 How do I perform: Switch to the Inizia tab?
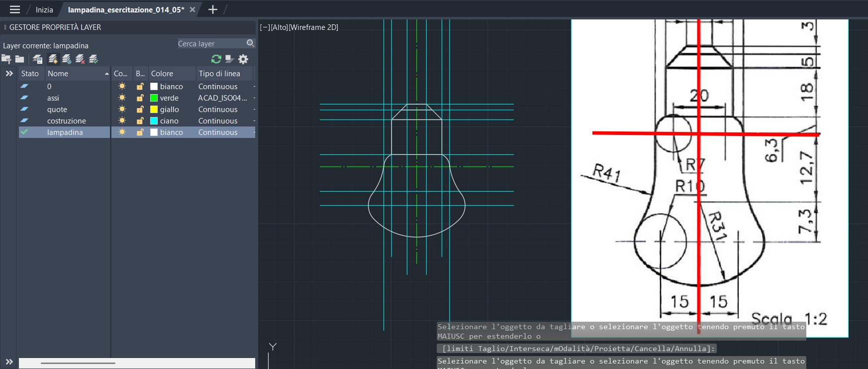(x=44, y=9)
